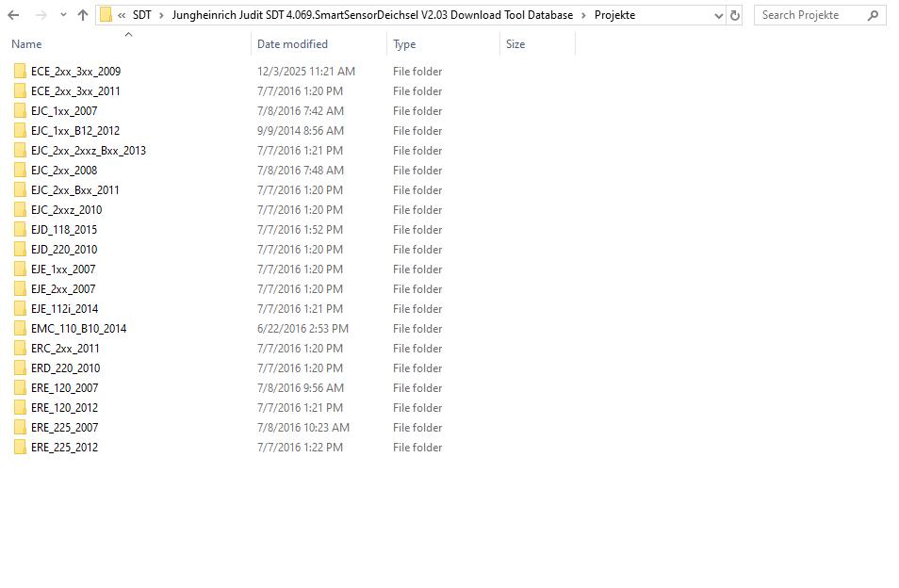Select EJE_112i_2014 folder icon

pyautogui.click(x=20, y=308)
